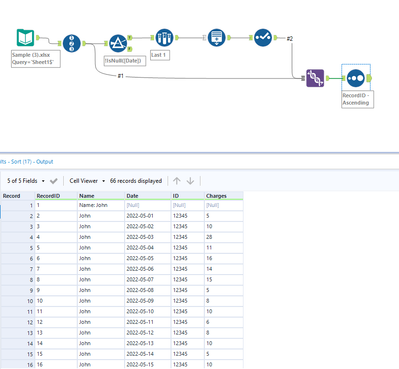This screenshot has height=369, width=399.
Task: Select the [Null] Charges cell in row 1
Action: pos(224,205)
